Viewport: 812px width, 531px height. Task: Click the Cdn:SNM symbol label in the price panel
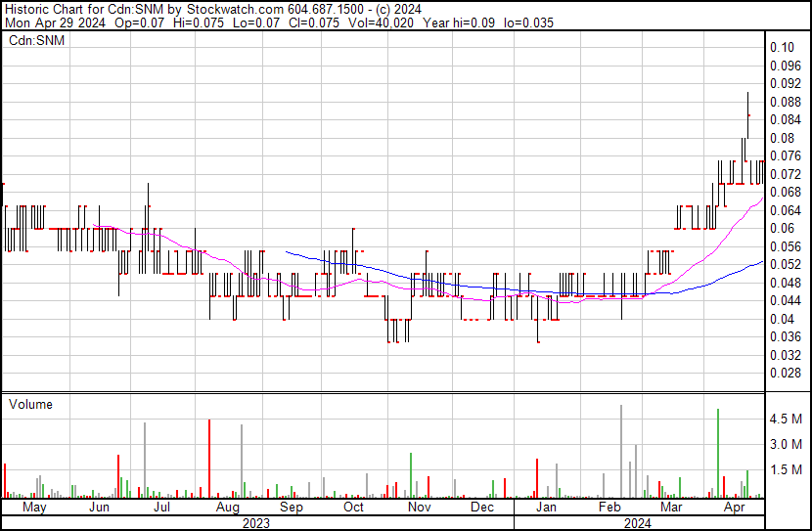pos(36,41)
